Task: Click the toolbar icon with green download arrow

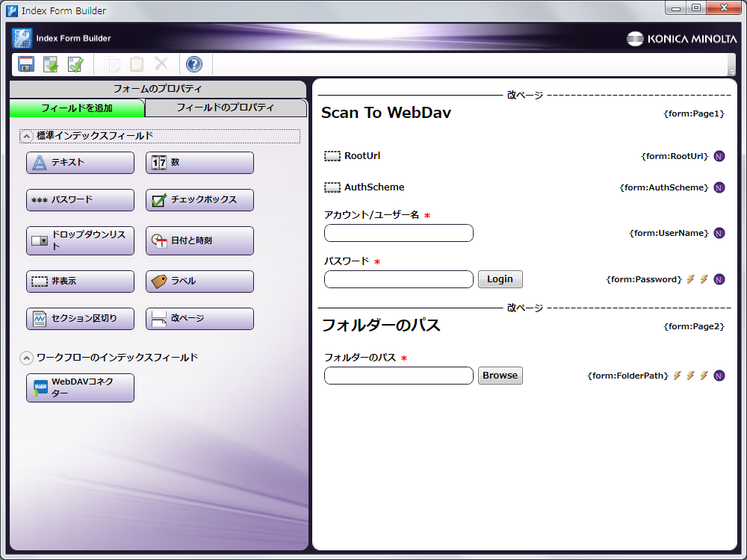Action: [51, 64]
